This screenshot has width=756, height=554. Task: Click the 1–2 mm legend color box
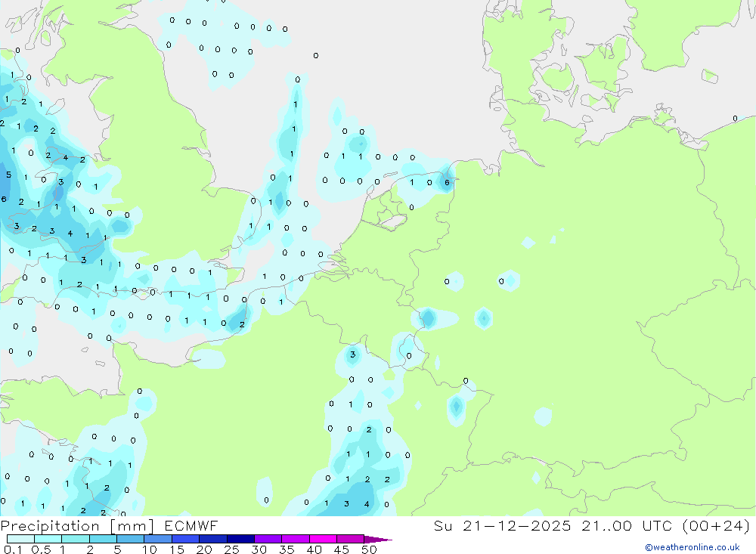click(x=76, y=539)
